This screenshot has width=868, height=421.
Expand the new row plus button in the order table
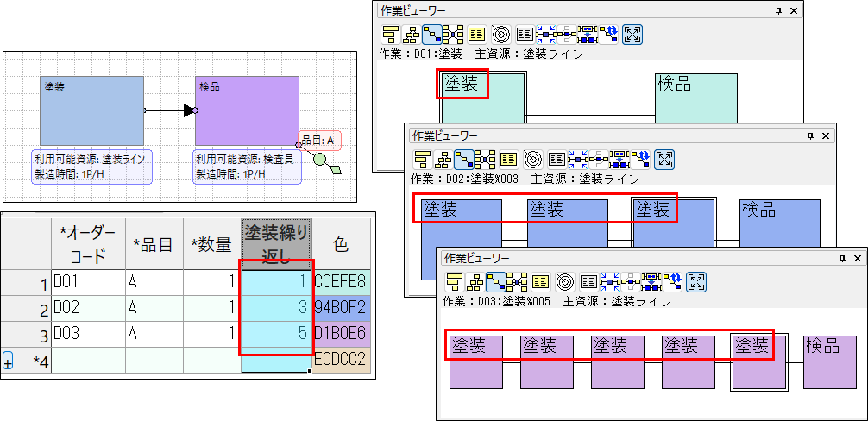click(x=9, y=361)
